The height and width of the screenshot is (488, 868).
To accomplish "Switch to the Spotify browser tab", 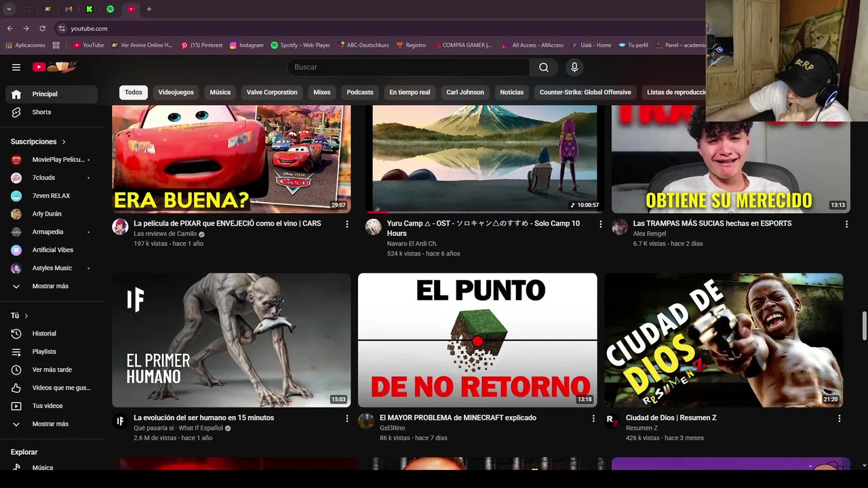I will [x=111, y=9].
